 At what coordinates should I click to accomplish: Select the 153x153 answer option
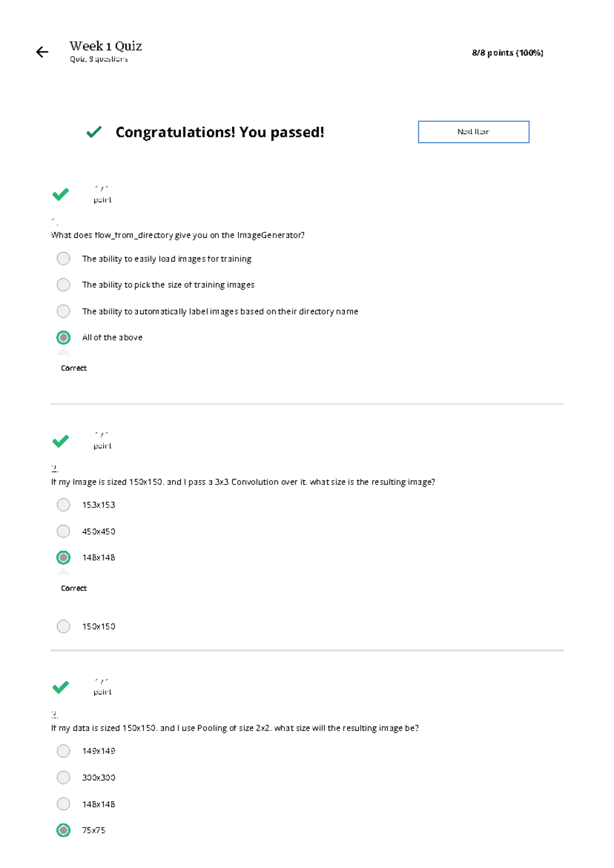click(x=63, y=505)
